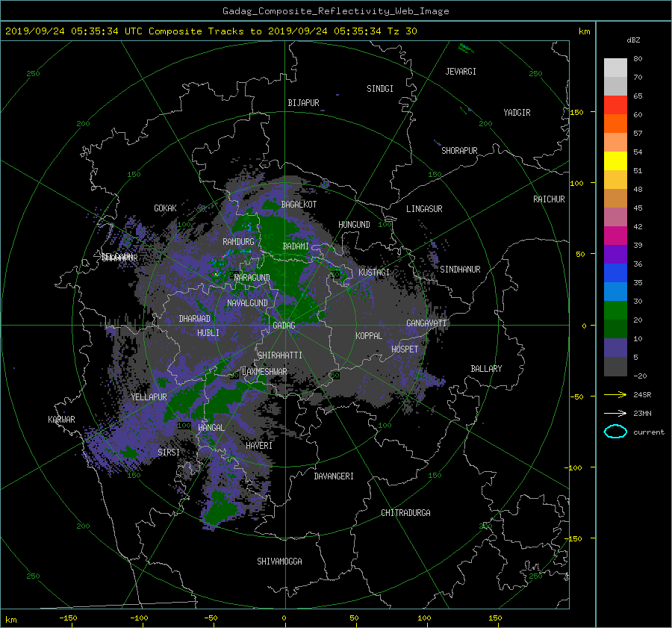
Task: Click the yellow 24SR track arrow legend
Action: click(615, 394)
